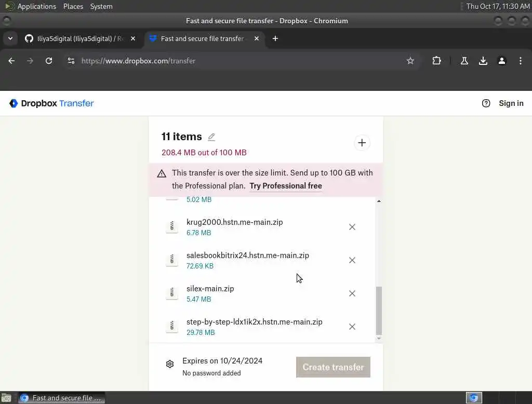Image resolution: width=532 pixels, height=404 pixels.
Task: Click the silex-main.zip file icon
Action: coord(172,293)
